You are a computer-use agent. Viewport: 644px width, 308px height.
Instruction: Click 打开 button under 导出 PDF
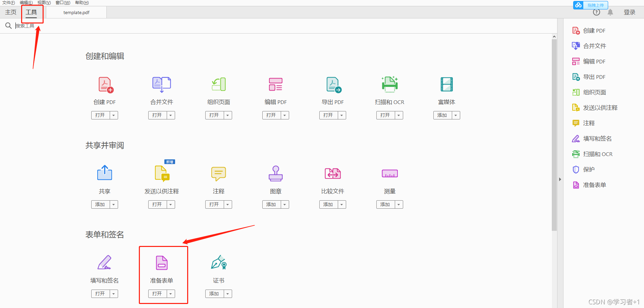pos(328,115)
